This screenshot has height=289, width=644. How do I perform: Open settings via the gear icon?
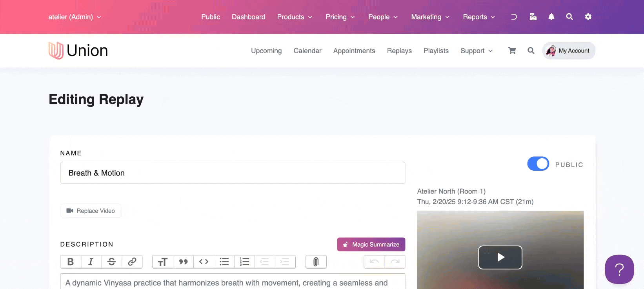click(588, 16)
